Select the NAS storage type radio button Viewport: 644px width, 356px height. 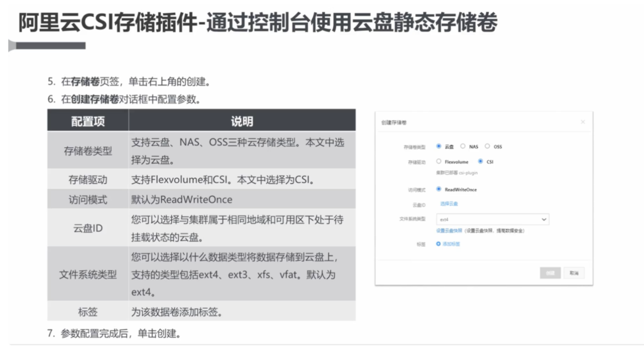[x=463, y=146]
